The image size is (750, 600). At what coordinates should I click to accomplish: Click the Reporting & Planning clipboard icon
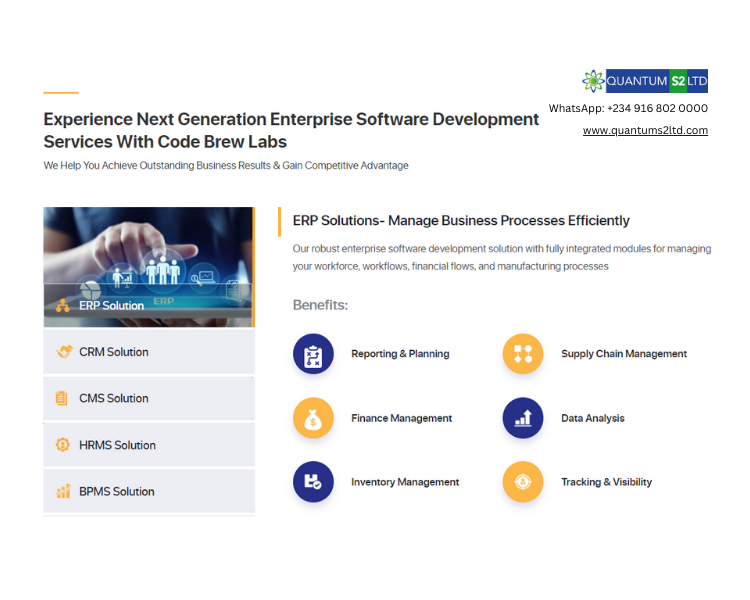tap(313, 354)
